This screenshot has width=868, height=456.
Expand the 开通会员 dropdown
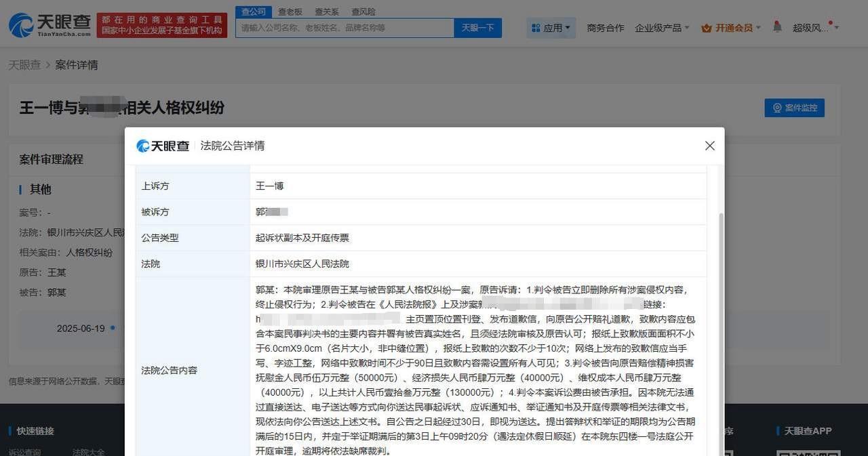(731, 28)
